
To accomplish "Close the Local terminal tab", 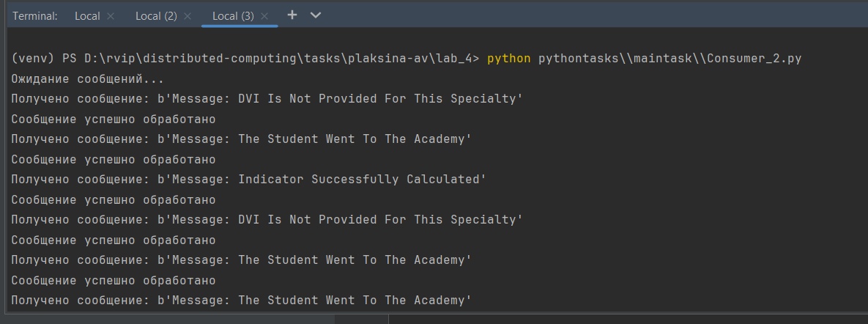I will [111, 16].
